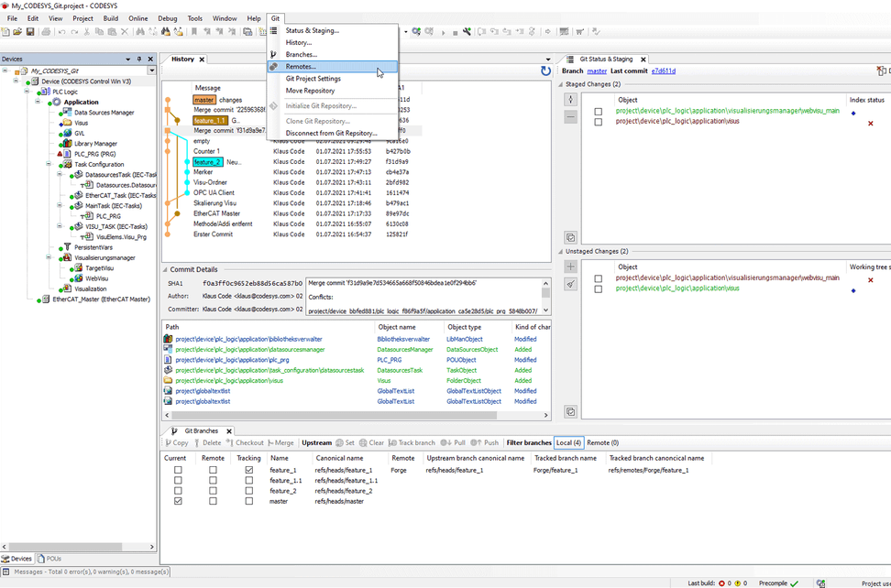This screenshot has height=588, width=891.
Task: Collapse the Unstaged Changes section
Action: pos(561,251)
